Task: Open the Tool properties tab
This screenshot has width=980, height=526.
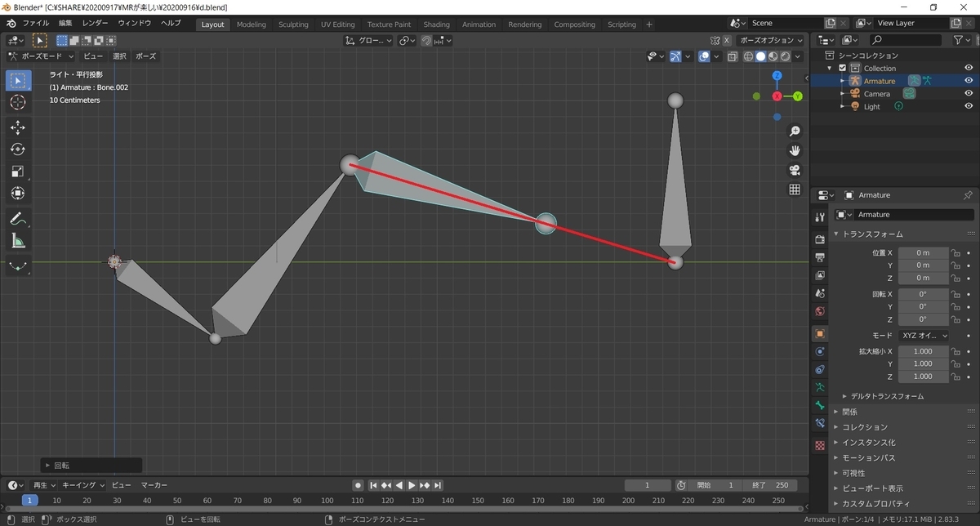Action: pyautogui.click(x=821, y=216)
